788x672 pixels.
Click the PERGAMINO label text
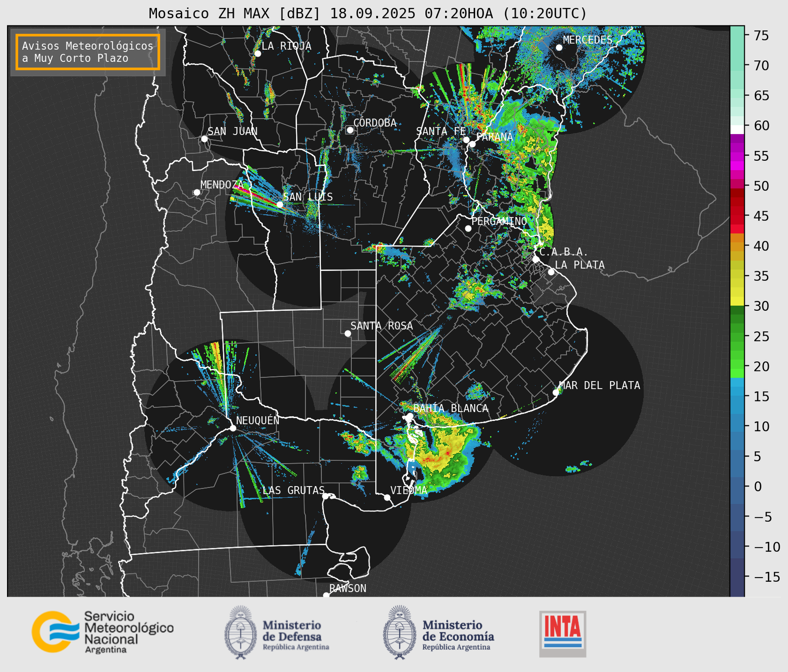499,221
